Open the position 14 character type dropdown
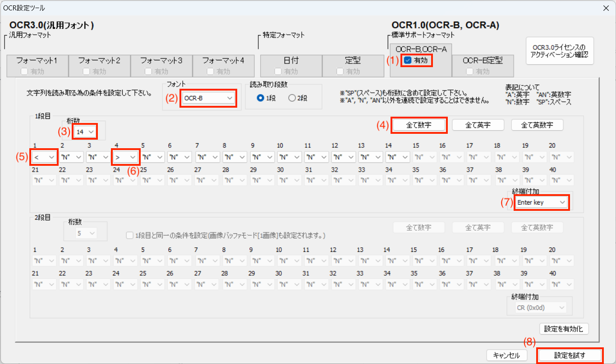The image size is (616, 364). [397, 157]
